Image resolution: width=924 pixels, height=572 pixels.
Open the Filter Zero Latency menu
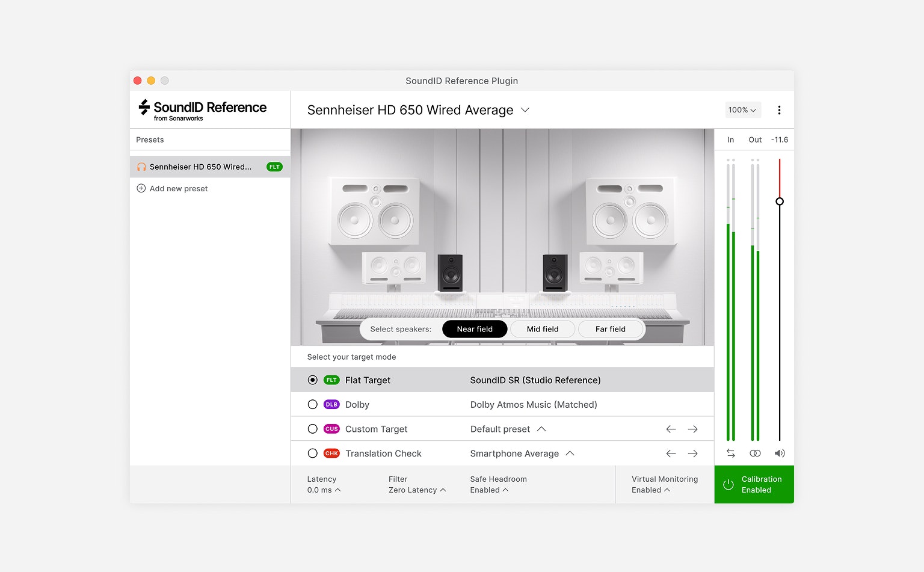[417, 490]
